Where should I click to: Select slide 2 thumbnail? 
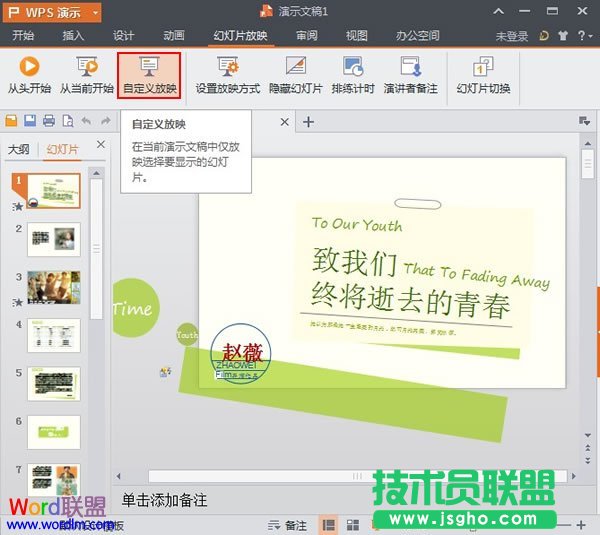(54, 239)
